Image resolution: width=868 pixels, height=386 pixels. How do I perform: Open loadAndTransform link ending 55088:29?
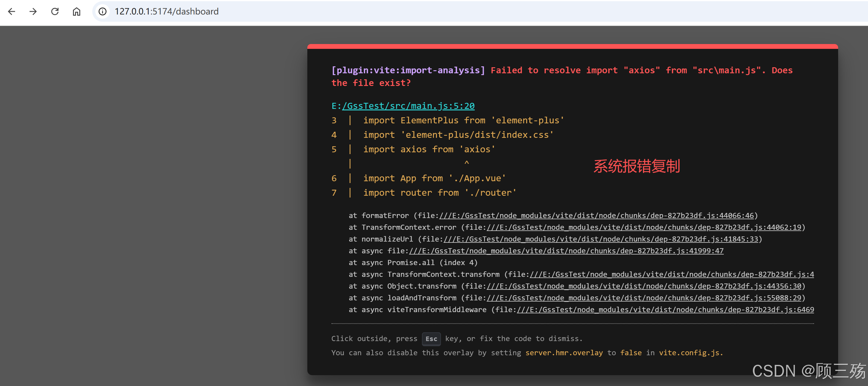point(644,298)
